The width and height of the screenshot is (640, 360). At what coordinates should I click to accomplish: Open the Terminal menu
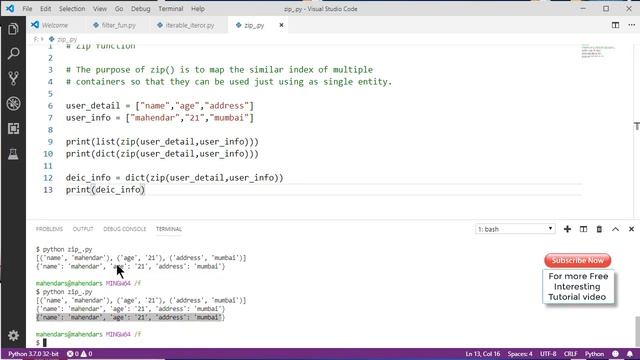click(x=171, y=9)
